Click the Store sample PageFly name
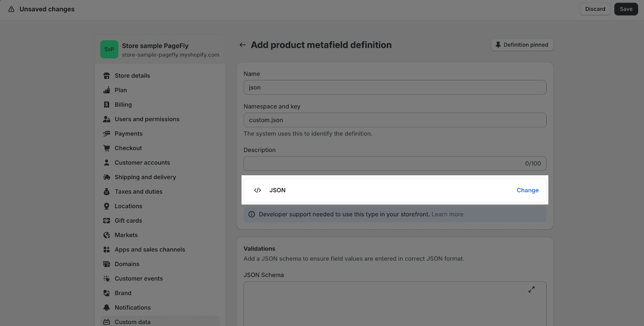Viewport: 644px width, 326px height. 155,46
